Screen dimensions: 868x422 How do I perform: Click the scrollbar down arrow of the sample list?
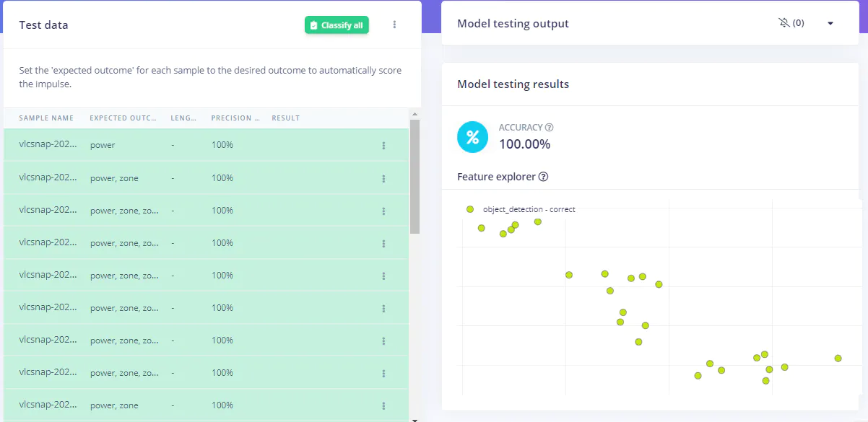click(x=415, y=418)
